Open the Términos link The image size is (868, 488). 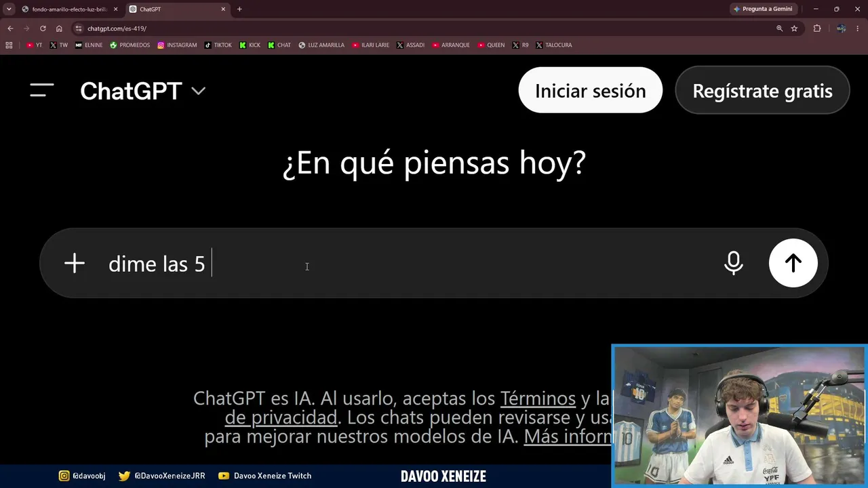[x=538, y=399]
